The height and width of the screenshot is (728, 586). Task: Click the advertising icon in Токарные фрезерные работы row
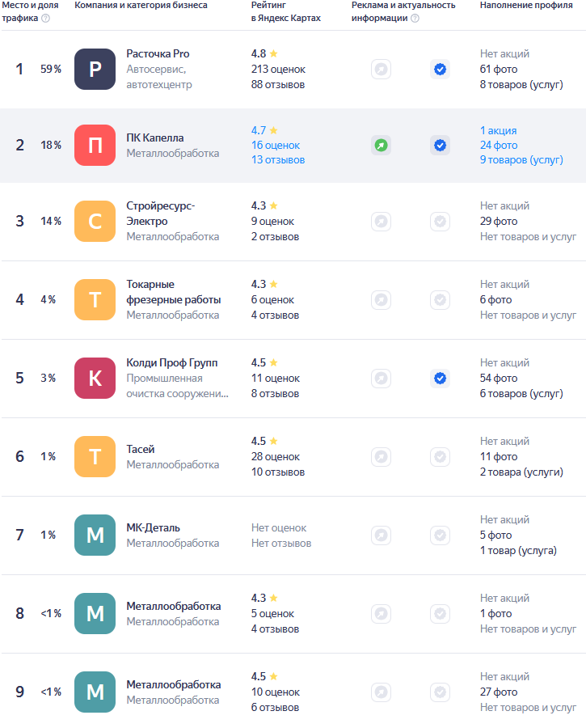pyautogui.click(x=381, y=299)
